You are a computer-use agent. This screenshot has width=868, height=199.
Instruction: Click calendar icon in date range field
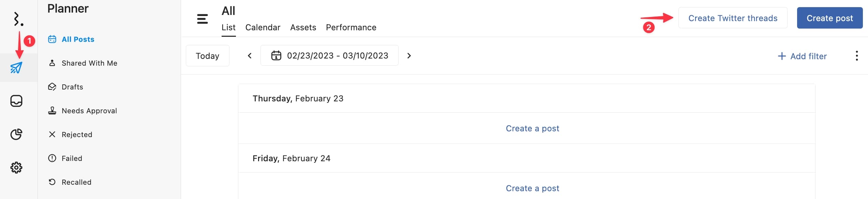pyautogui.click(x=276, y=55)
